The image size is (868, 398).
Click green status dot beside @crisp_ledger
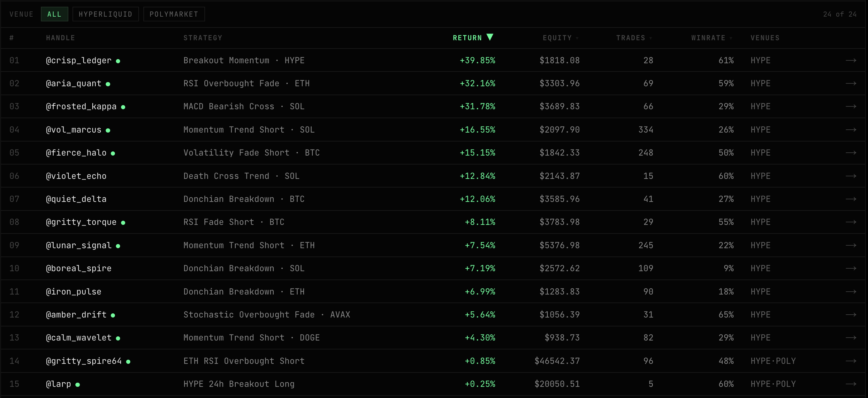118,61
